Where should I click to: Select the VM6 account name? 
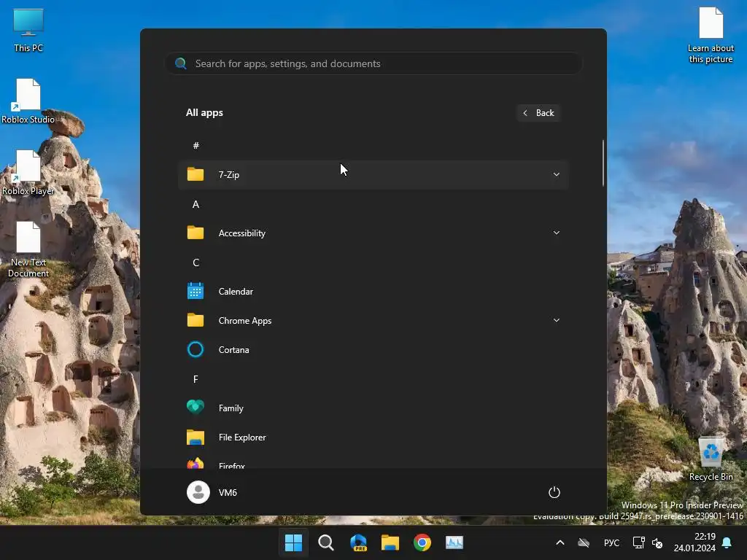pos(228,492)
